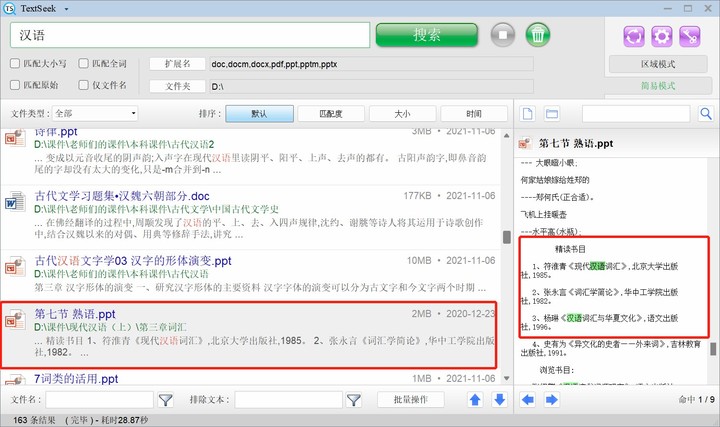Click the open folder icon in preview toolbar
The width and height of the screenshot is (720, 427).
(x=551, y=113)
